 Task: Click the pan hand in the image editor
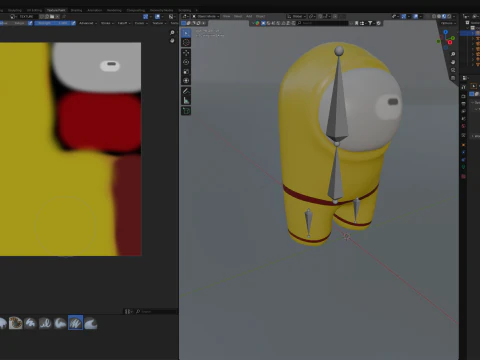(172, 41)
